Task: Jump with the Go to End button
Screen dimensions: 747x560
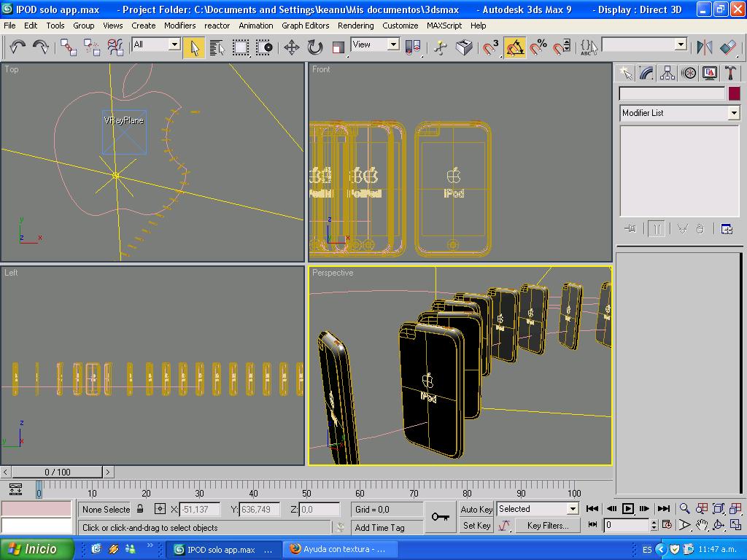Action: click(664, 508)
